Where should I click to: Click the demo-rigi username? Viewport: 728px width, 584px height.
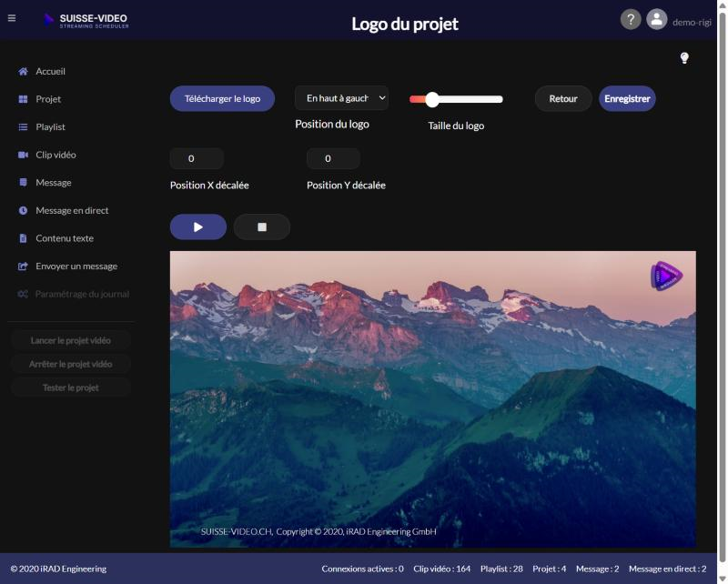pyautogui.click(x=692, y=22)
